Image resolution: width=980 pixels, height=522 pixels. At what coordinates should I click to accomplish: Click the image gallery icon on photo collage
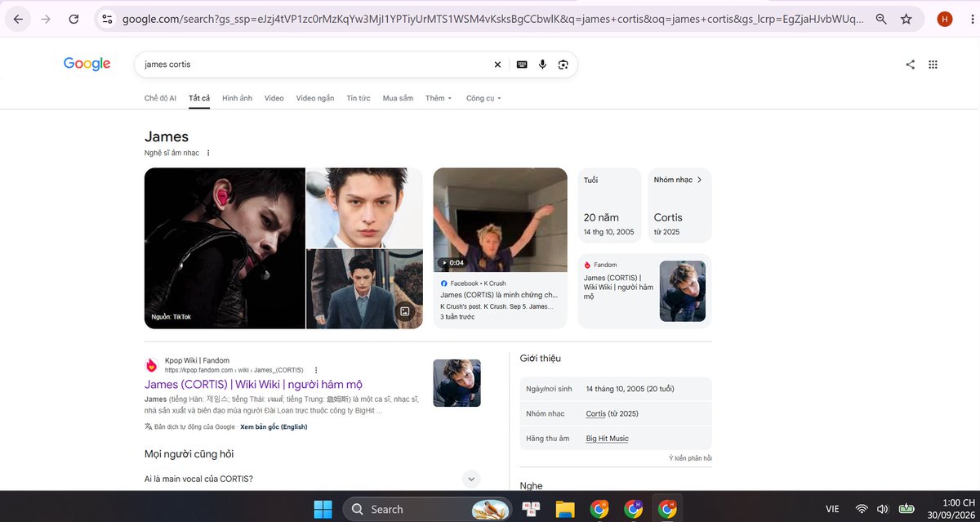[403, 311]
